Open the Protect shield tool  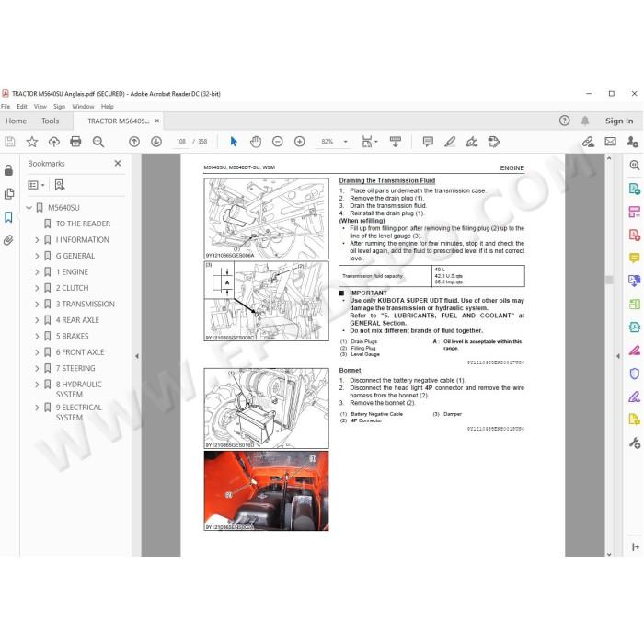tap(635, 374)
